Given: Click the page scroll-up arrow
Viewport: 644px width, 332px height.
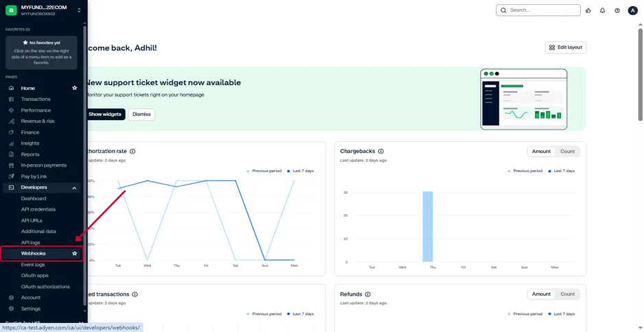Looking at the screenshot, I should [x=641, y=25].
